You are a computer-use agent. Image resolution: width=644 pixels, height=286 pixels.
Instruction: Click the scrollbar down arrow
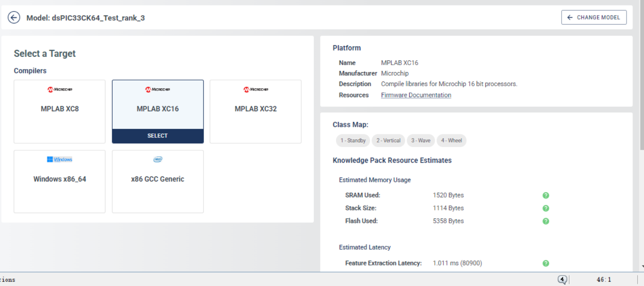(642, 267)
